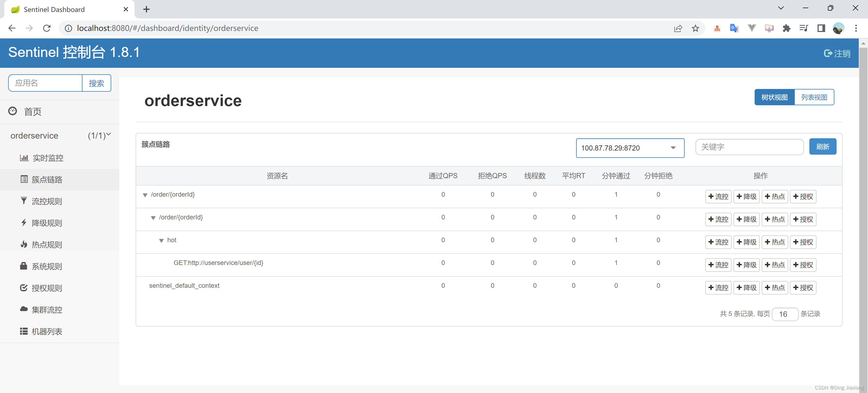Add 降级 rule for the hot row
The height and width of the screenshot is (393, 868).
click(746, 242)
